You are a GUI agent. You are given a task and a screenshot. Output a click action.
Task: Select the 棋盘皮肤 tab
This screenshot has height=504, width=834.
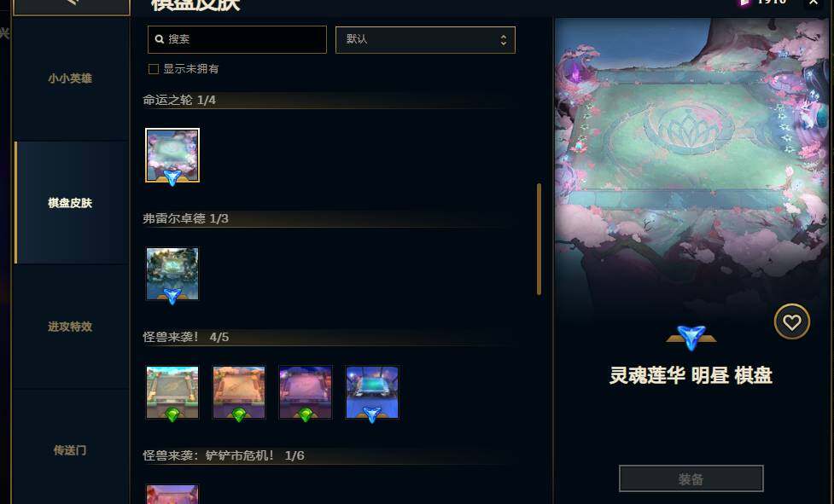(70, 203)
